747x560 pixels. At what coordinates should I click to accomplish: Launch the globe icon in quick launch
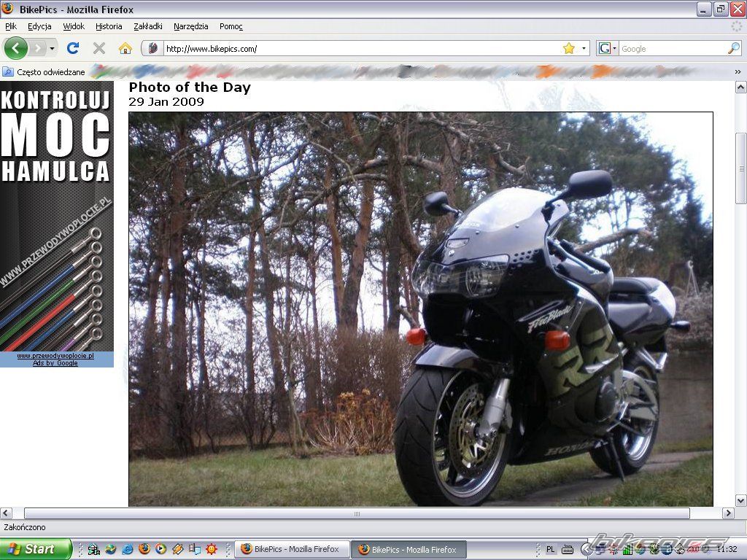pos(111,549)
